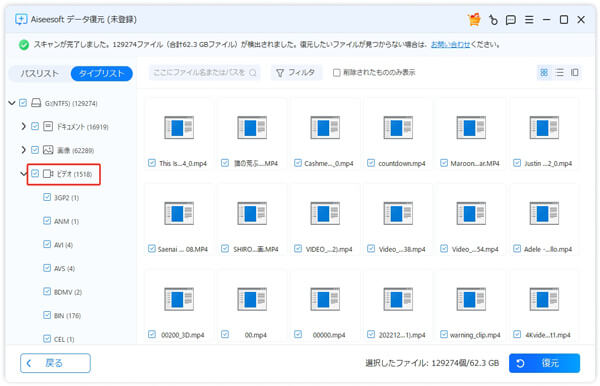Uncheck the SHIRO...MP4 file checkbox
Screen dimensions: 600x386
click(225, 249)
